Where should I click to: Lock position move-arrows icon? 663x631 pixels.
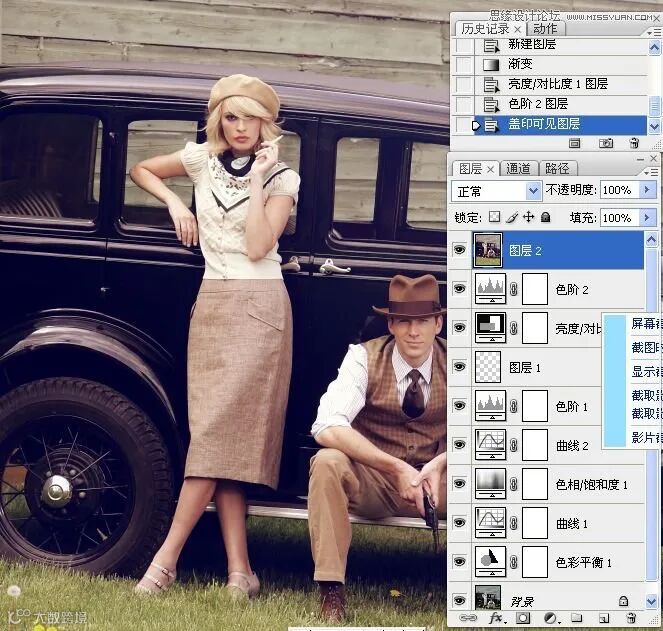529,217
